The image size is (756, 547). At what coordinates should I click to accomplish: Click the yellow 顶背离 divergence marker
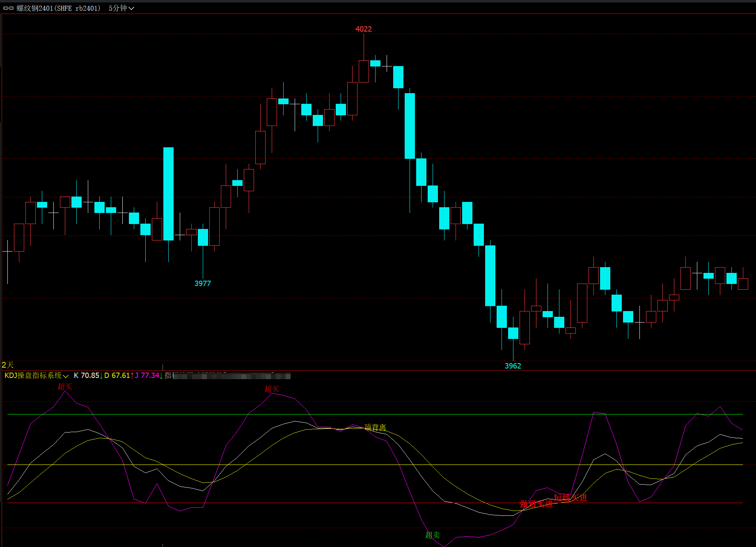click(x=375, y=427)
